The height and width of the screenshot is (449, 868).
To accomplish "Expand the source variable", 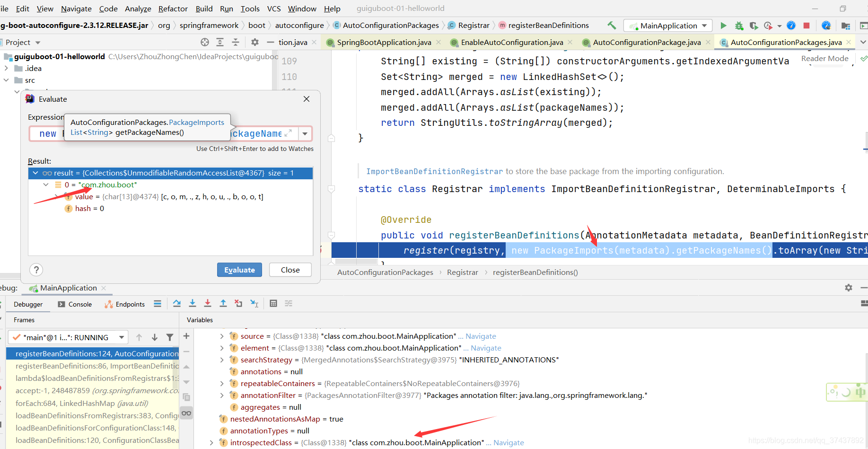I will tap(222, 336).
